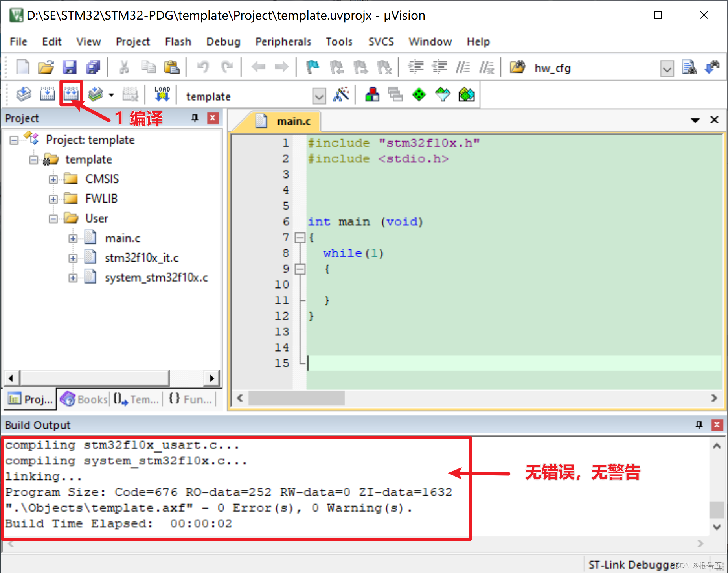The width and height of the screenshot is (728, 573).
Task: Expand the CMSIS group
Action: coord(53,179)
